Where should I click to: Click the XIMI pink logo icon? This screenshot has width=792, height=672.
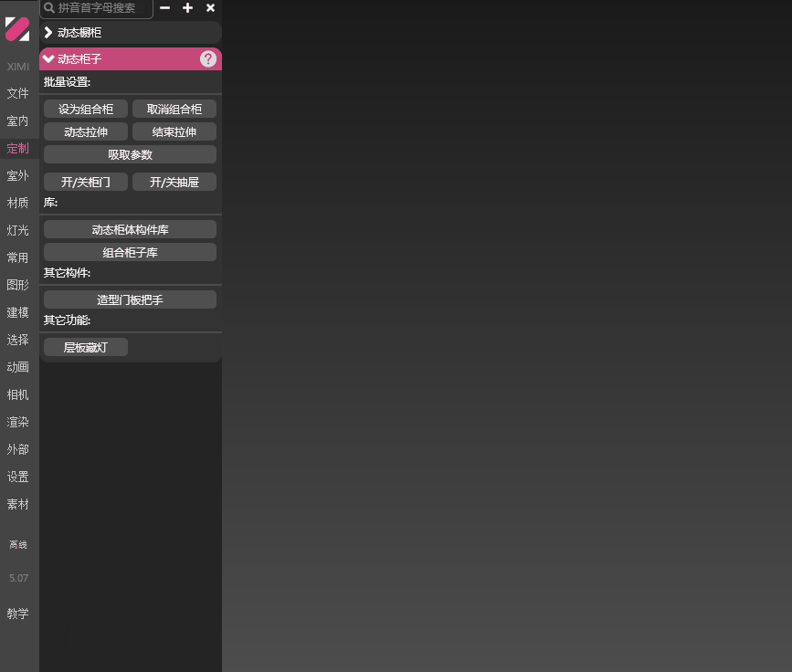click(17, 29)
